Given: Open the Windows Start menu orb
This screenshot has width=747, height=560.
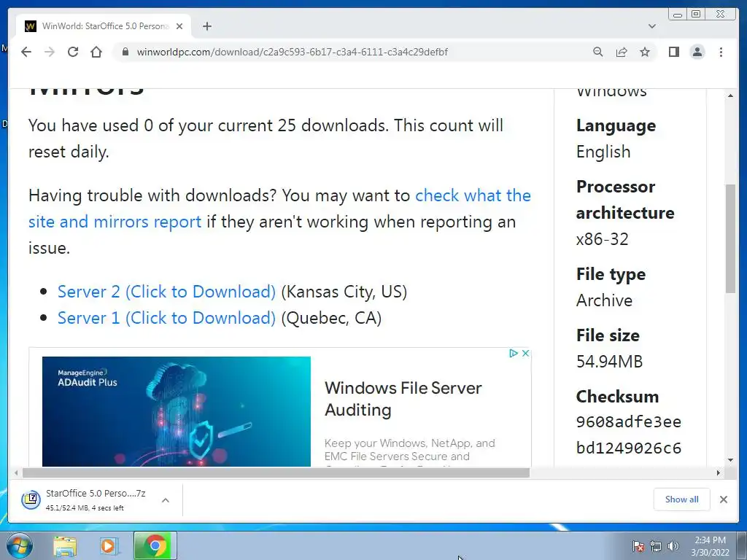Looking at the screenshot, I should tap(20, 545).
